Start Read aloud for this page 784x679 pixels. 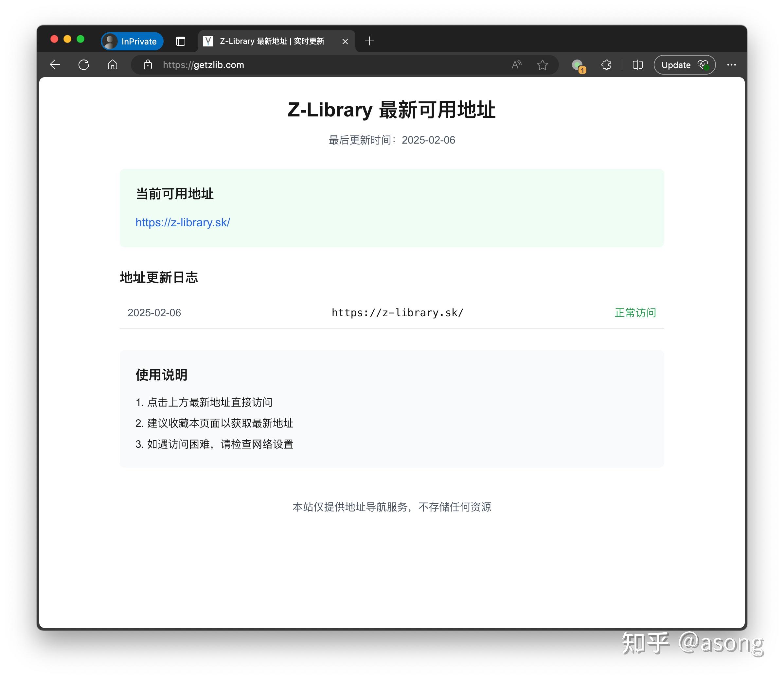coord(516,65)
